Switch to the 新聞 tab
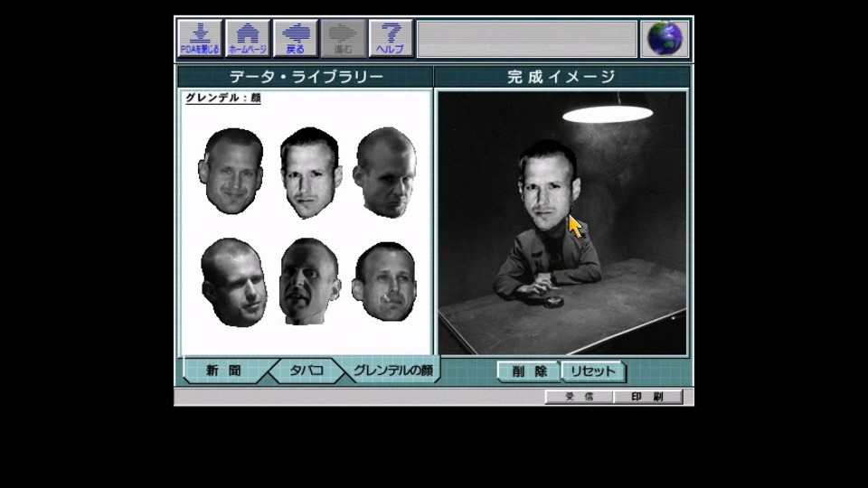The height and width of the screenshot is (488, 868). coord(223,371)
